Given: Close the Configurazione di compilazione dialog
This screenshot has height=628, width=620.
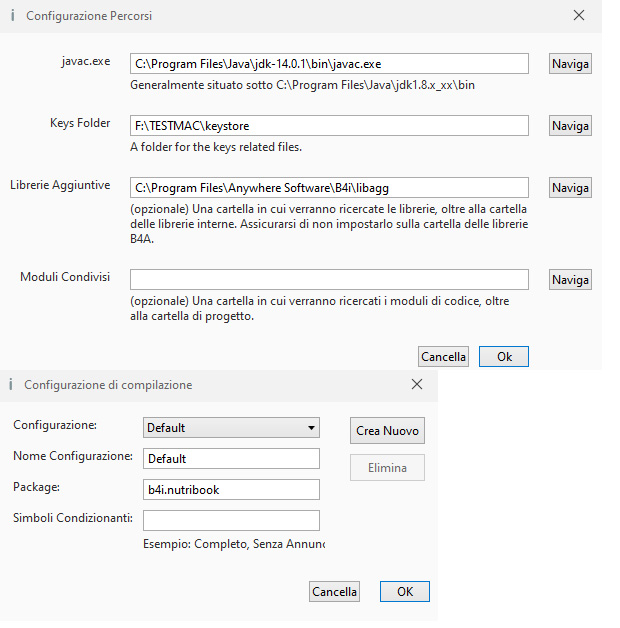Looking at the screenshot, I should point(417,384).
